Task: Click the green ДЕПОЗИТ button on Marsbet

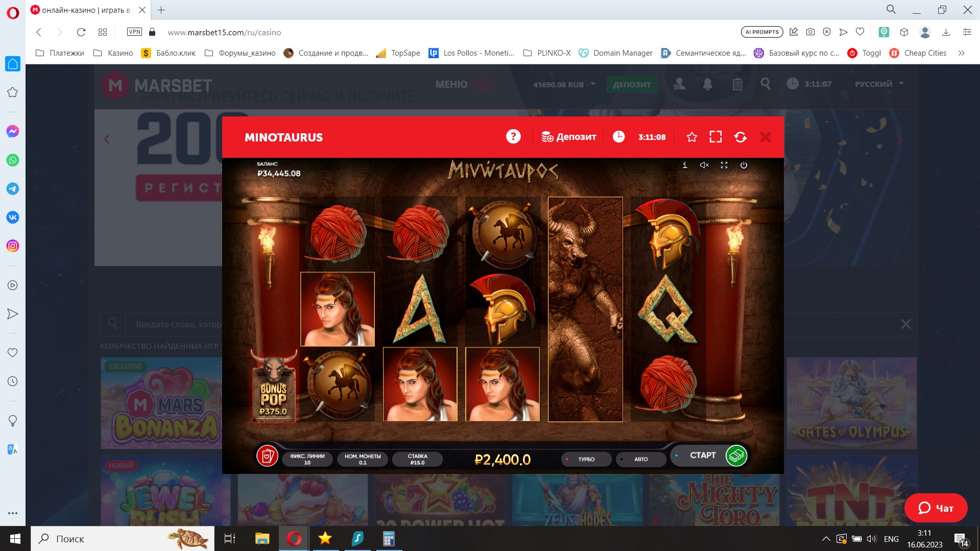Action: [632, 84]
